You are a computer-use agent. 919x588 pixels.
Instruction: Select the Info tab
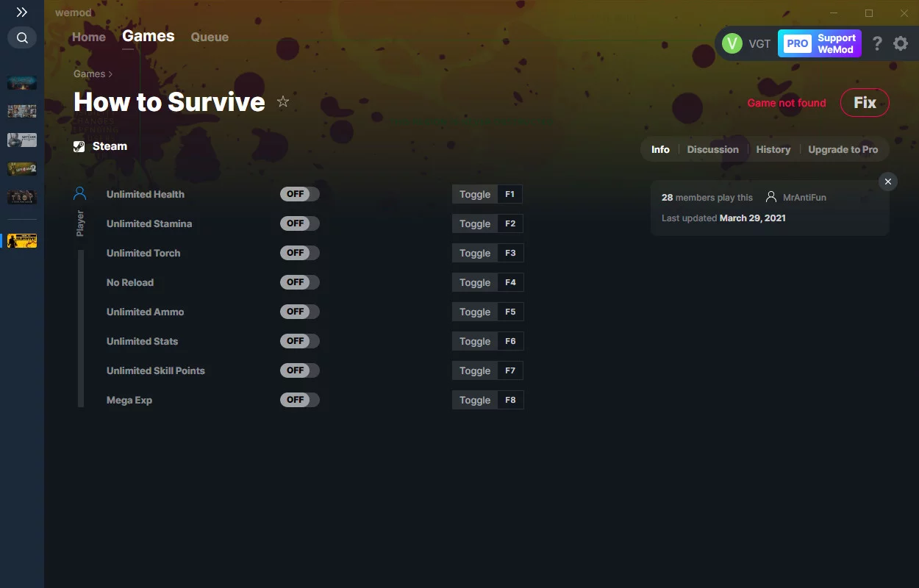point(660,149)
